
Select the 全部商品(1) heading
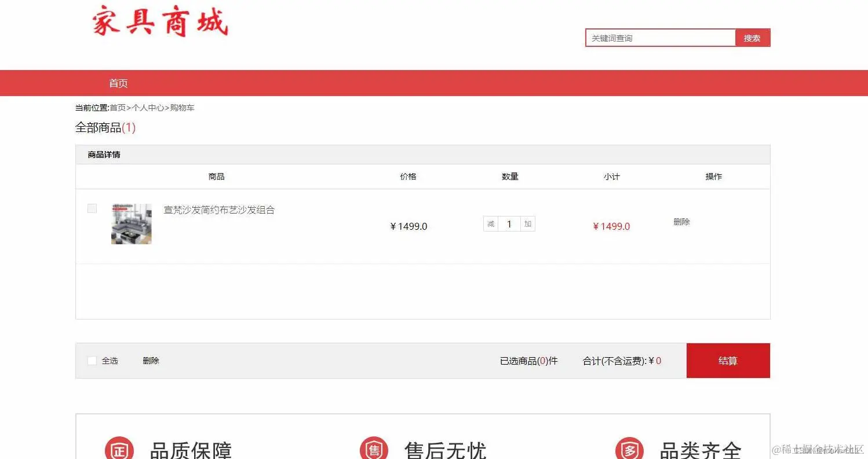[105, 128]
